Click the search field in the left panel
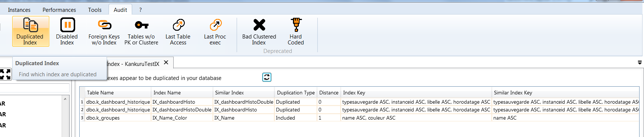 34,88
